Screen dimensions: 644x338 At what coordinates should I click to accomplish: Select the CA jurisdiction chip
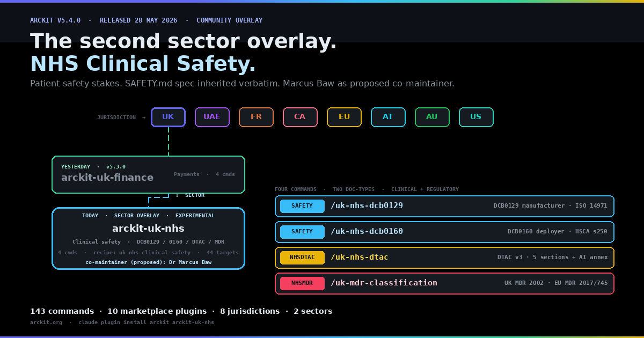(x=300, y=117)
